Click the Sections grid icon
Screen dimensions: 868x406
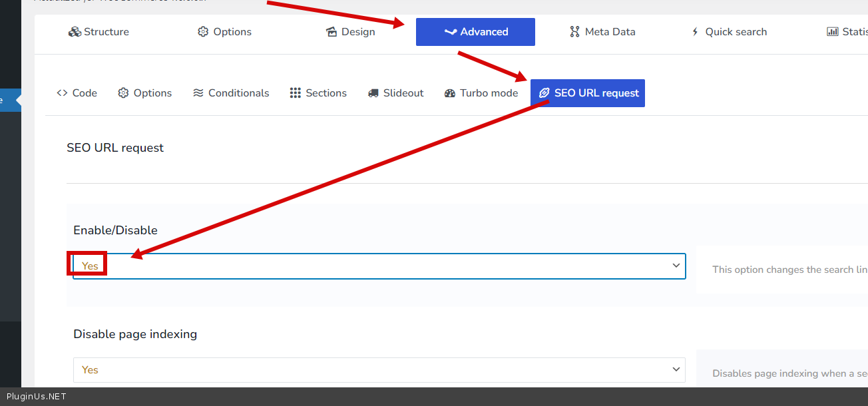tap(296, 93)
